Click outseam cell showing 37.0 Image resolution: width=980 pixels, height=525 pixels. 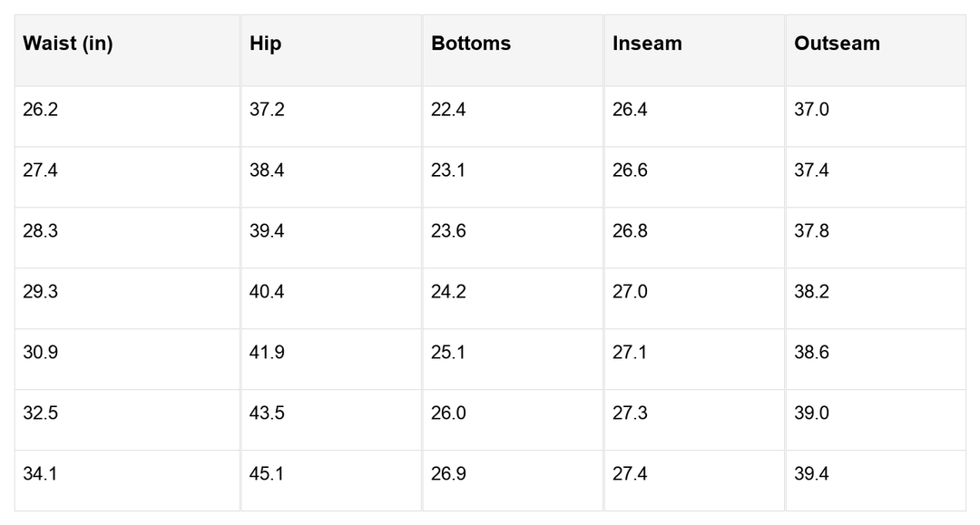[x=811, y=110]
